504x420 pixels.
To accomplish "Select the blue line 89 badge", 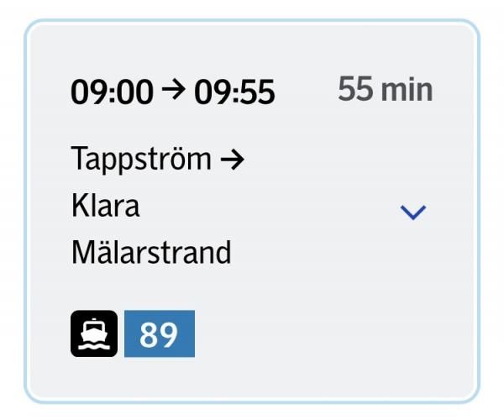I will (160, 333).
